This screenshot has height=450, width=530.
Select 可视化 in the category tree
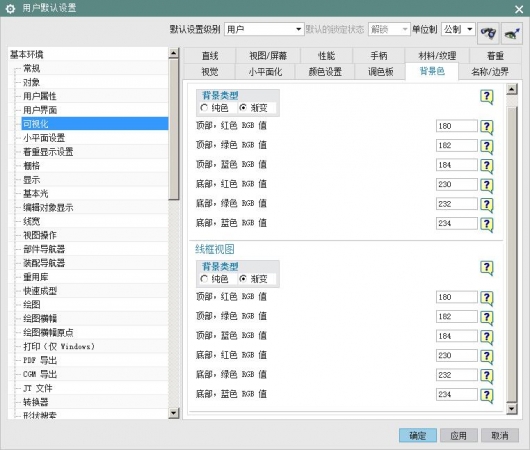95,124
